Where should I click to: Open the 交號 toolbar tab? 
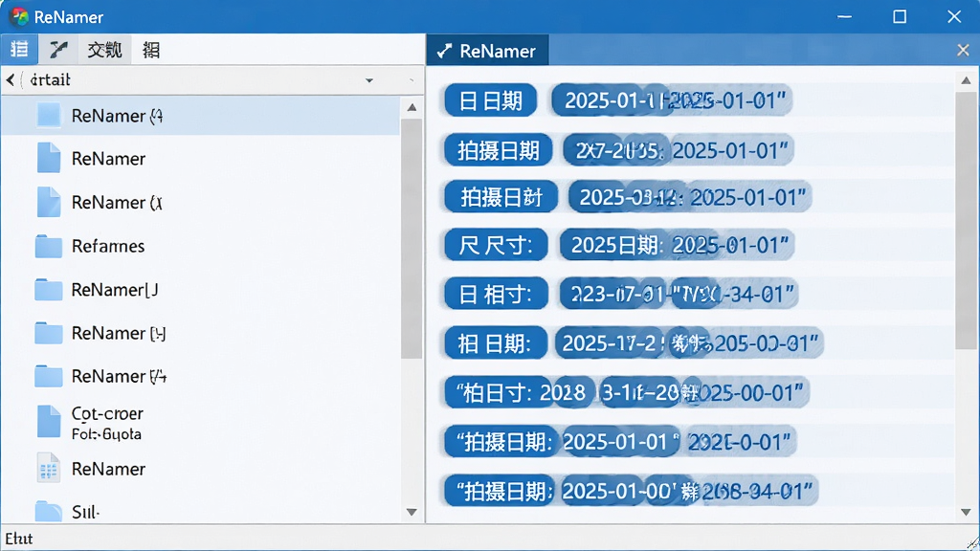pos(104,50)
